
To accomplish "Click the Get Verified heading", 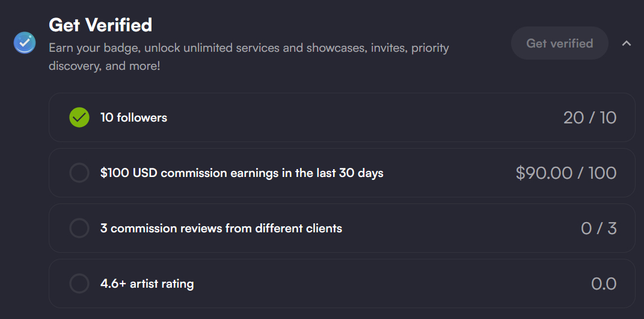I will click(100, 25).
